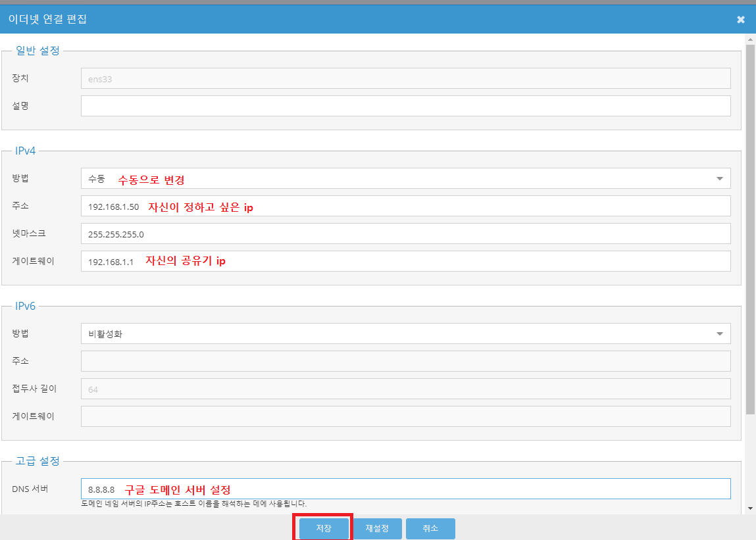
Task: Close the 이더넷 연결 편집 dialog with X
Action: [741, 20]
